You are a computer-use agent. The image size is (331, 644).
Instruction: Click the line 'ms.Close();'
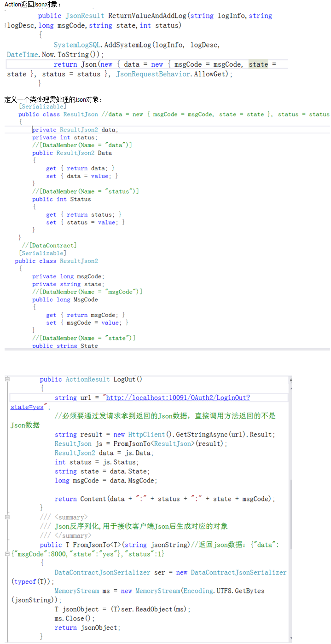click(75, 619)
